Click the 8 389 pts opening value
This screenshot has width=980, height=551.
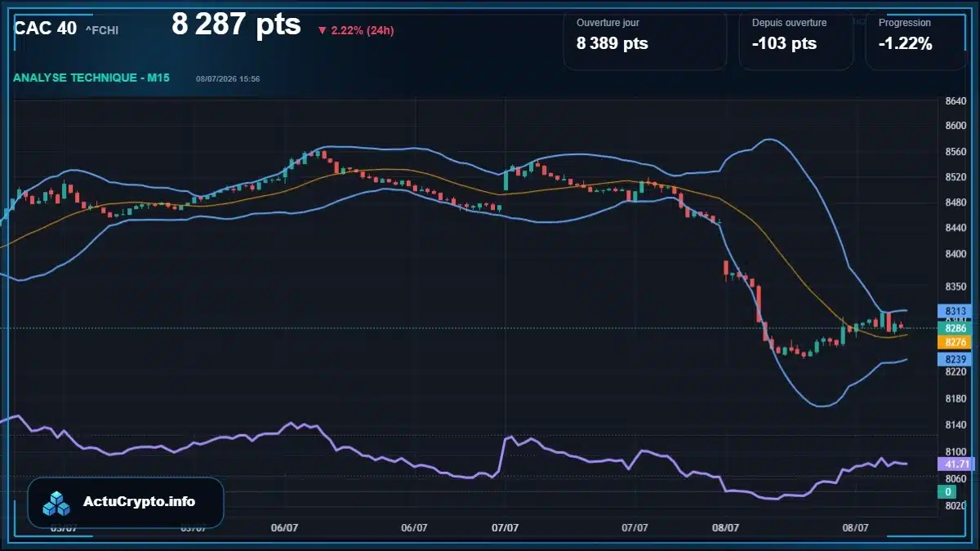pyautogui.click(x=612, y=43)
